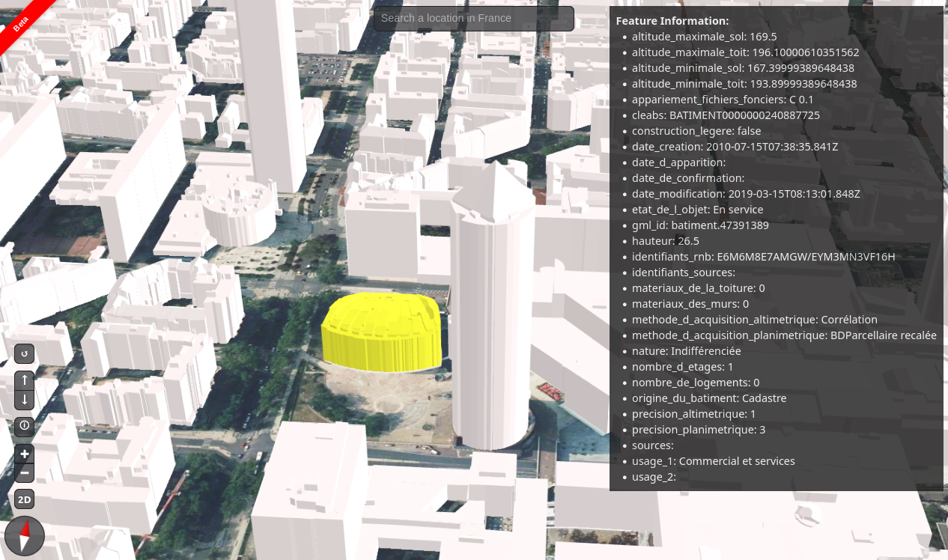948x560 pixels.
Task: Click the 'altitude_maximale_sol: 169.5' entry
Action: point(704,37)
